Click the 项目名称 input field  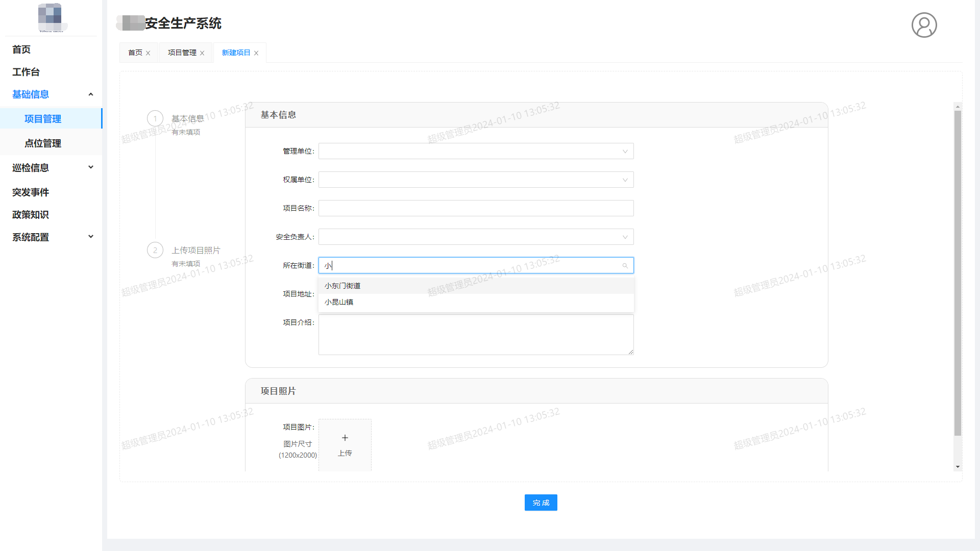(x=476, y=208)
